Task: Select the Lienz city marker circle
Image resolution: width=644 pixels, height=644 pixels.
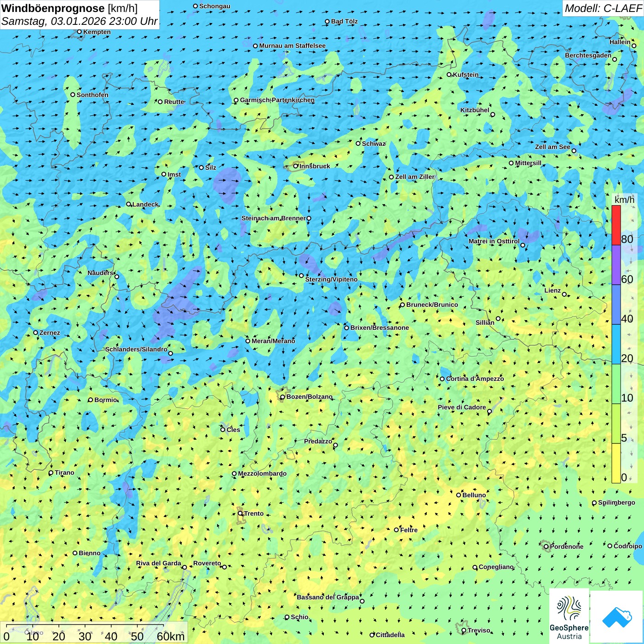Action: [564, 294]
